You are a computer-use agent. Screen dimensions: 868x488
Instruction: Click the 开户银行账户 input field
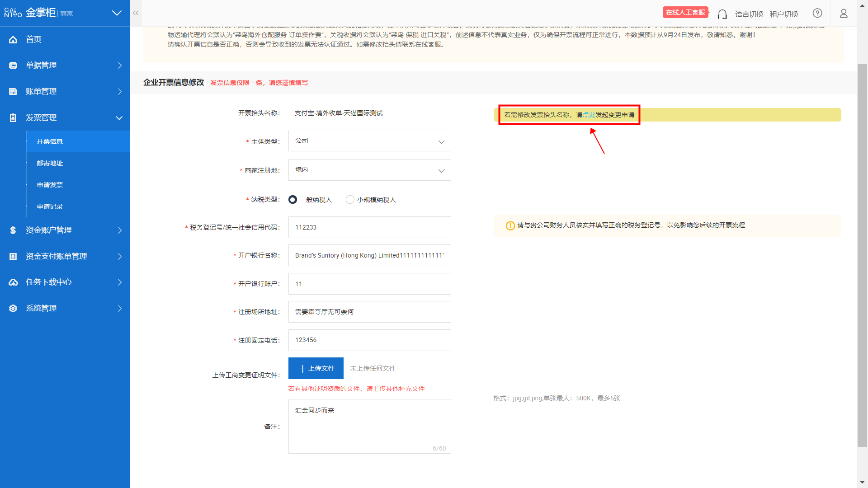coord(370,284)
